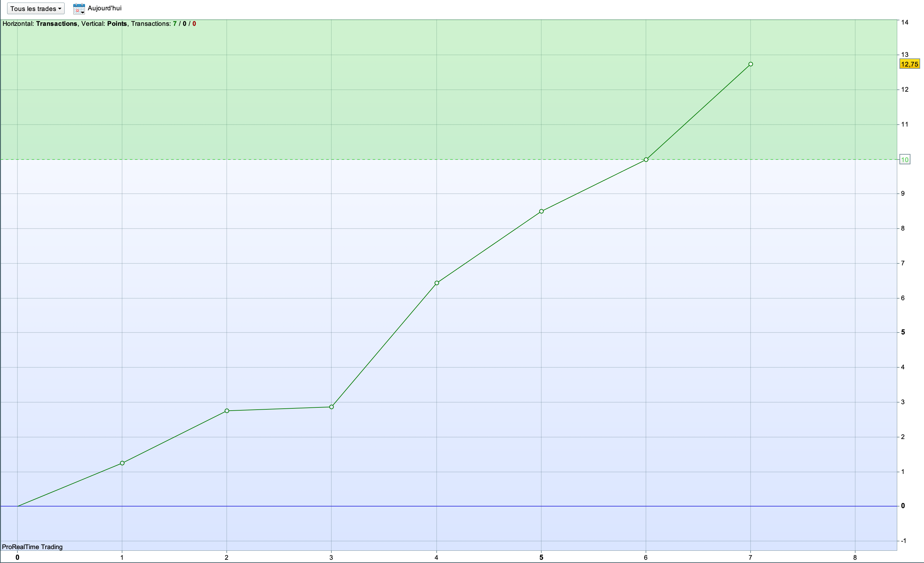The width and height of the screenshot is (924, 563).
Task: Click the bold 0 on vertical axis
Action: tap(903, 506)
